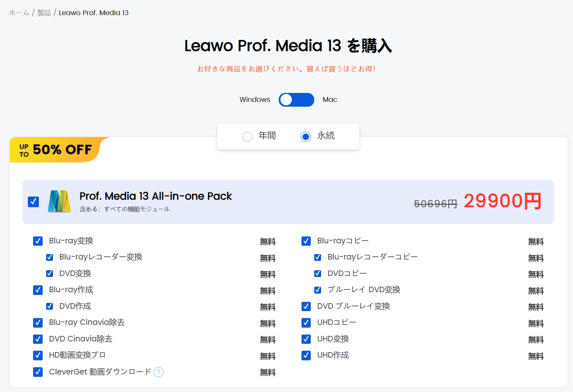This screenshot has width=573, height=392.
Task: Uncheck the CleverGet 動画ダウンロード checkbox
Action: (x=38, y=372)
